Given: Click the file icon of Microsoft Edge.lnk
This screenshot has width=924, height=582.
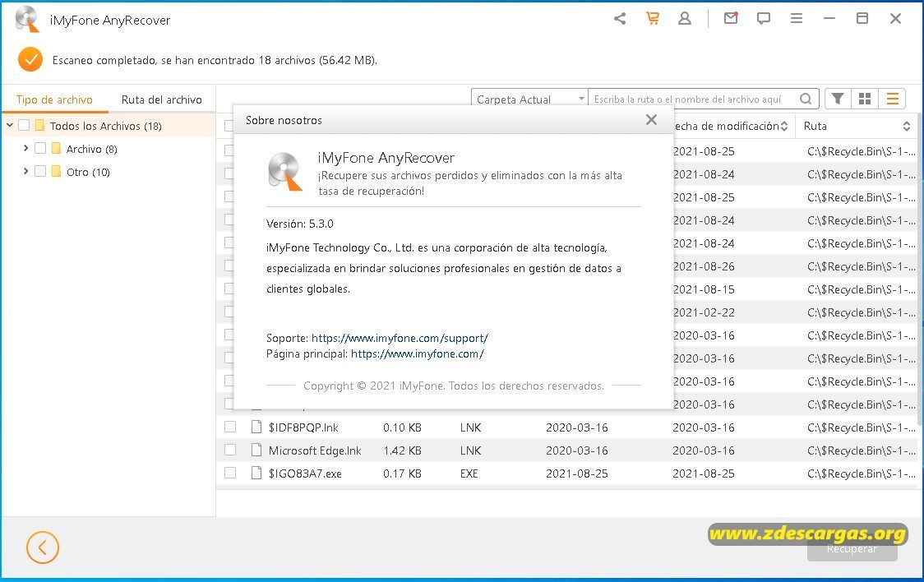Looking at the screenshot, I should coord(256,450).
